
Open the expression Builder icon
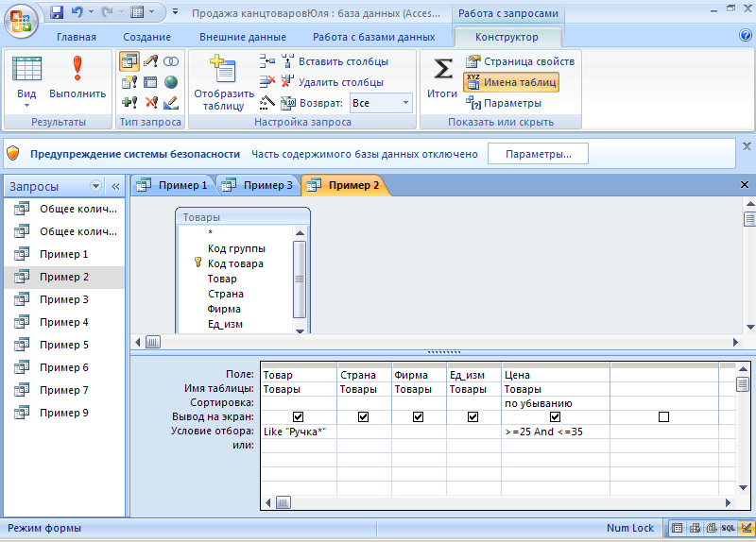click(x=266, y=102)
